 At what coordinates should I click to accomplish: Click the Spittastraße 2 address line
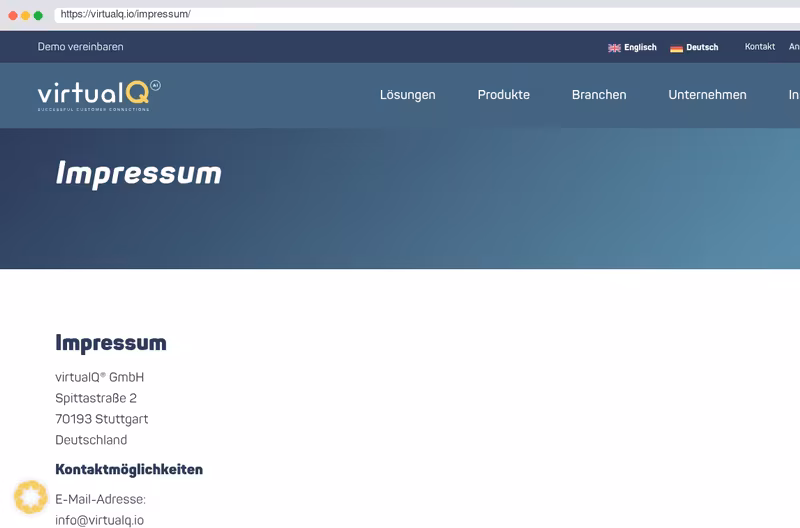tap(96, 398)
